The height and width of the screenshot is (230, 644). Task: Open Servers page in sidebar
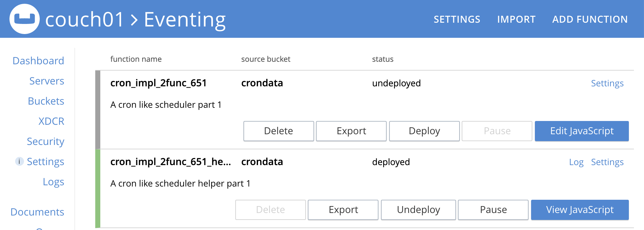[47, 81]
